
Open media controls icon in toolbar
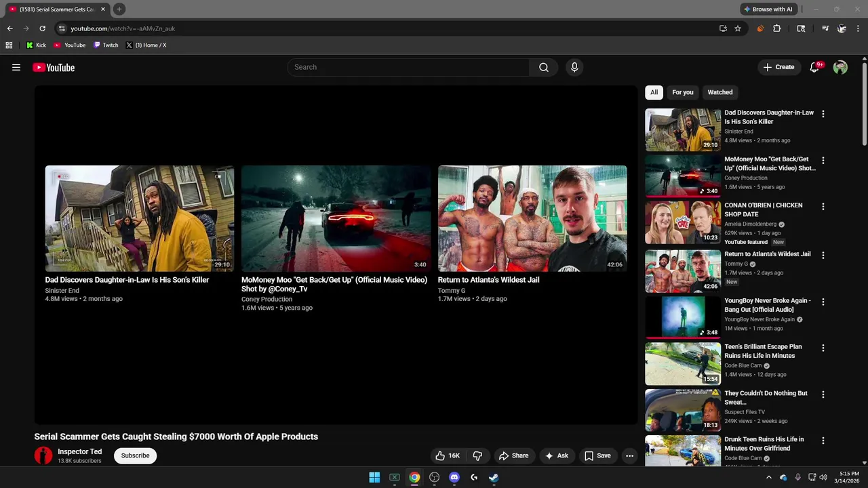click(x=825, y=28)
